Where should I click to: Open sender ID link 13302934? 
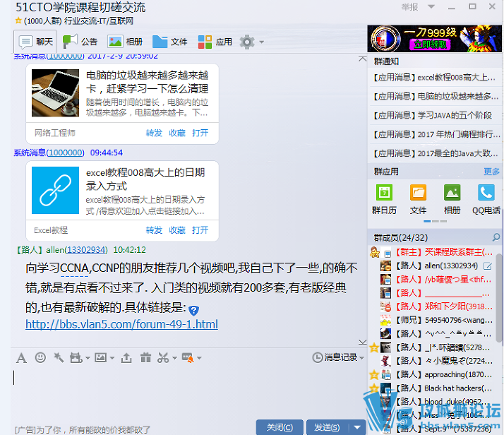(86, 250)
